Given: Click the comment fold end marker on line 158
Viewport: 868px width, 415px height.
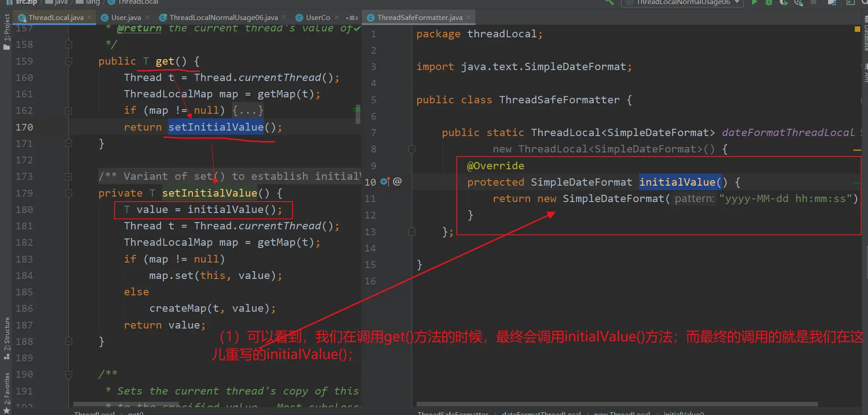Looking at the screenshot, I should click(x=68, y=44).
